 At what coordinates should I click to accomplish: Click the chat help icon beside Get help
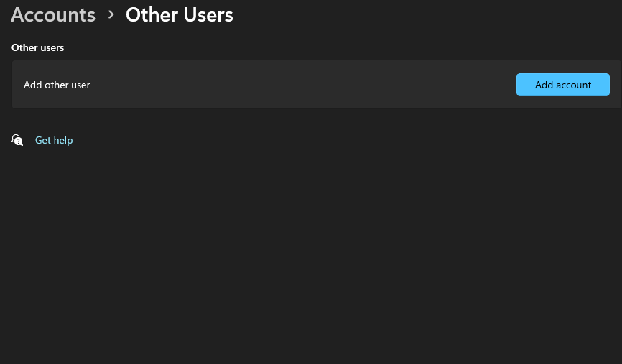click(x=17, y=140)
